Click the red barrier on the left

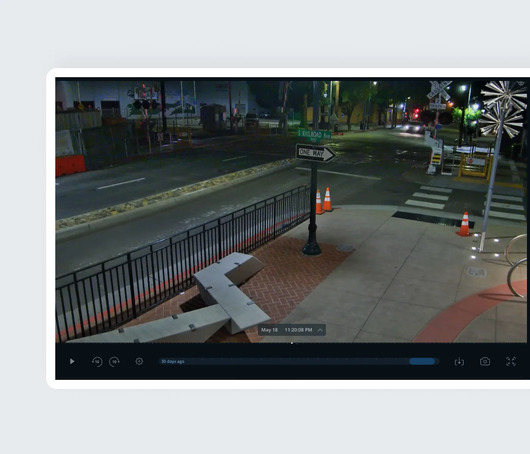click(70, 166)
